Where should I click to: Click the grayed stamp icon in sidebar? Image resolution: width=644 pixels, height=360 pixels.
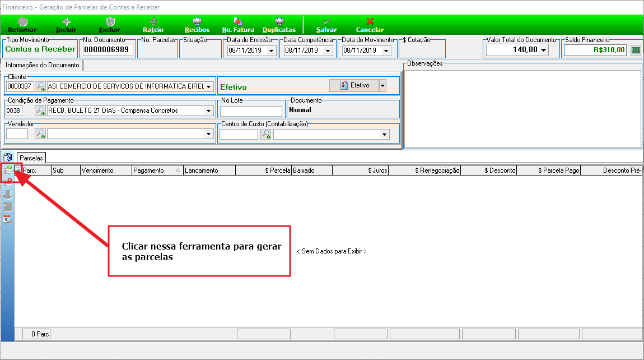coord(7,195)
